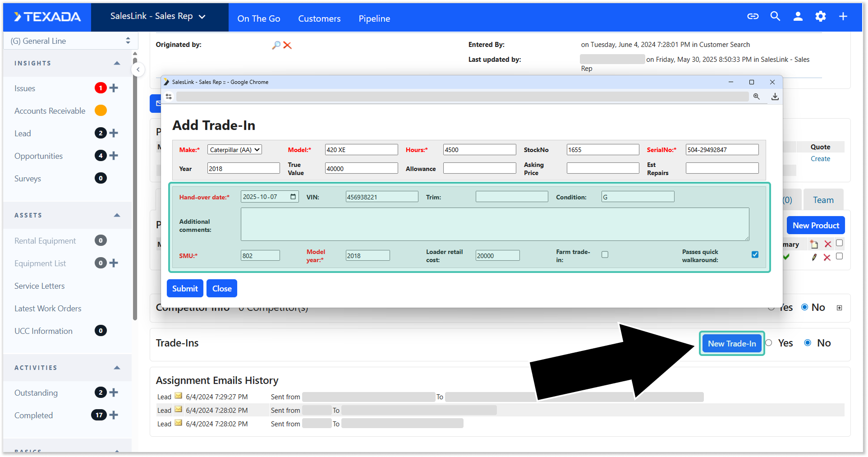Open the settings gear icon

[x=820, y=17]
